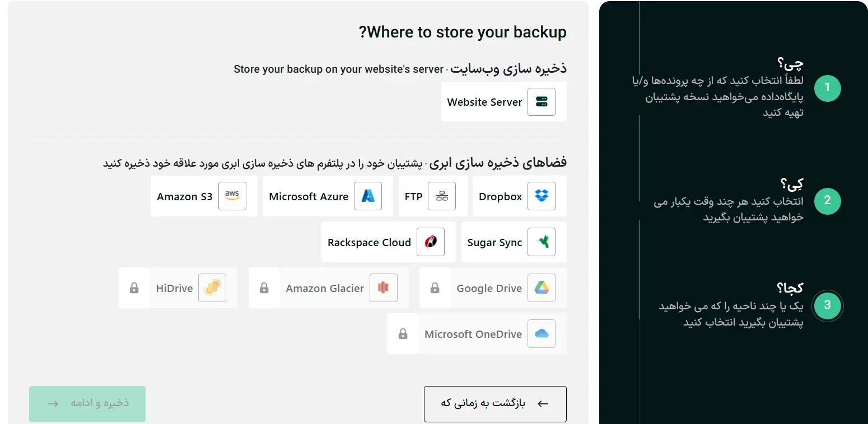Click the کِی؟ step heading
This screenshot has height=424, width=868.
(792, 183)
